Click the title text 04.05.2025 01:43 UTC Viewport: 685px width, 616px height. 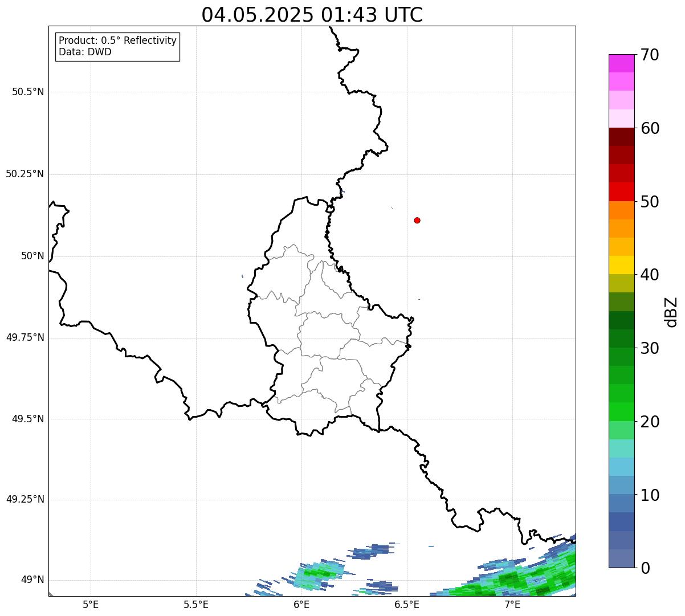pos(312,15)
